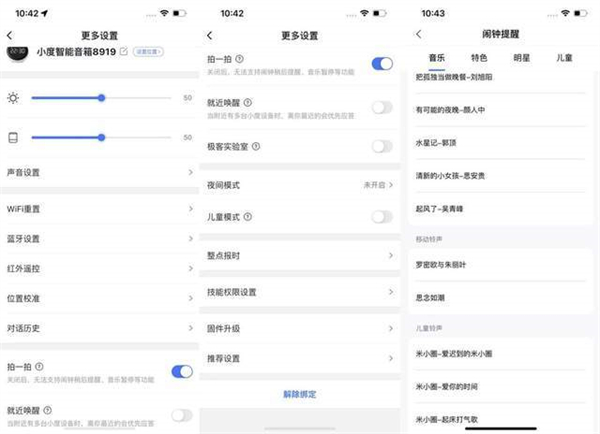
Task: Enable the 极客实验室 toggle
Action: 381,147
